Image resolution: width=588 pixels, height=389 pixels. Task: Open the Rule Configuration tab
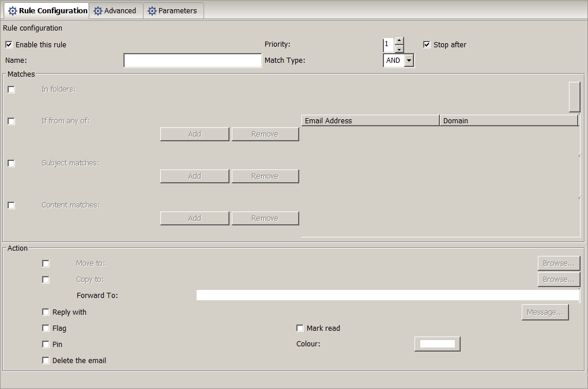tap(47, 11)
